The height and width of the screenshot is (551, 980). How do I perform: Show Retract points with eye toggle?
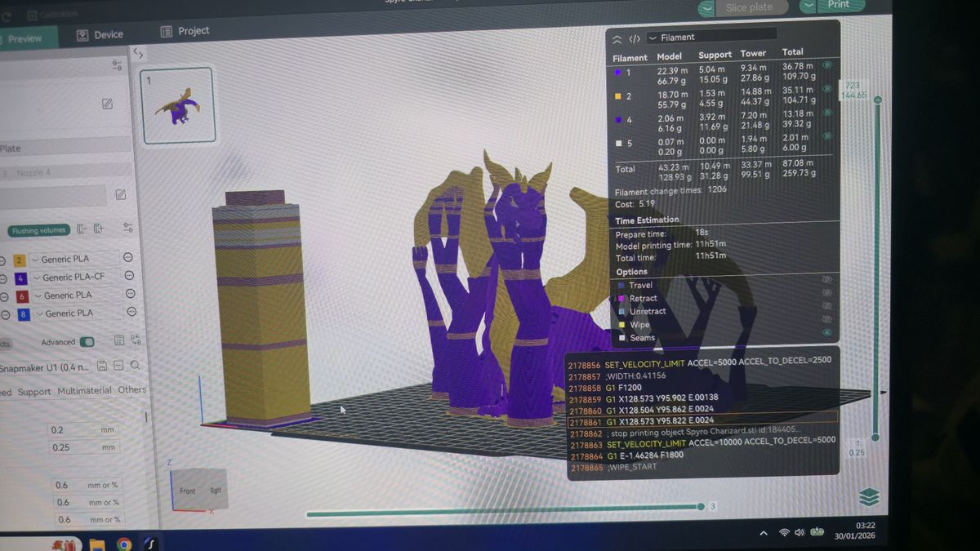point(826,292)
